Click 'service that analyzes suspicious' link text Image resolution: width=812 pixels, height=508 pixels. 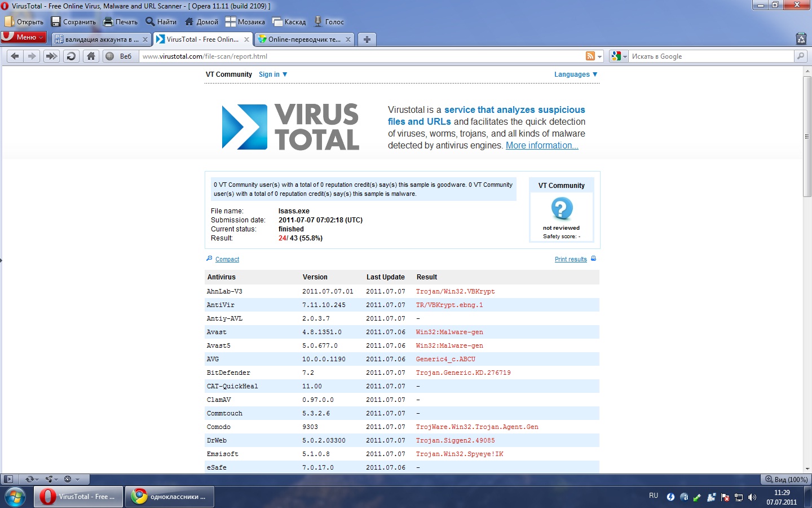click(515, 110)
